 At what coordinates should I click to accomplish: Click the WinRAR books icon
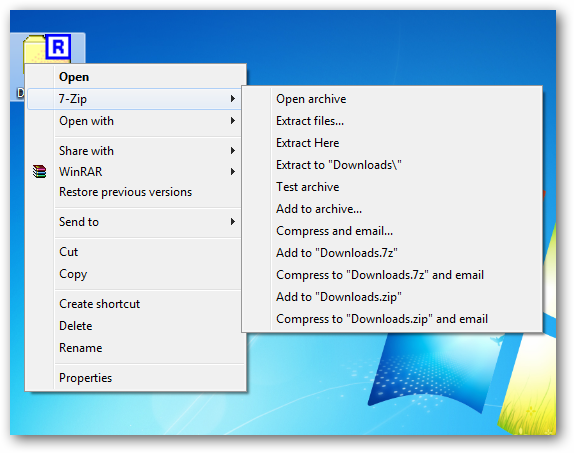click(x=40, y=171)
